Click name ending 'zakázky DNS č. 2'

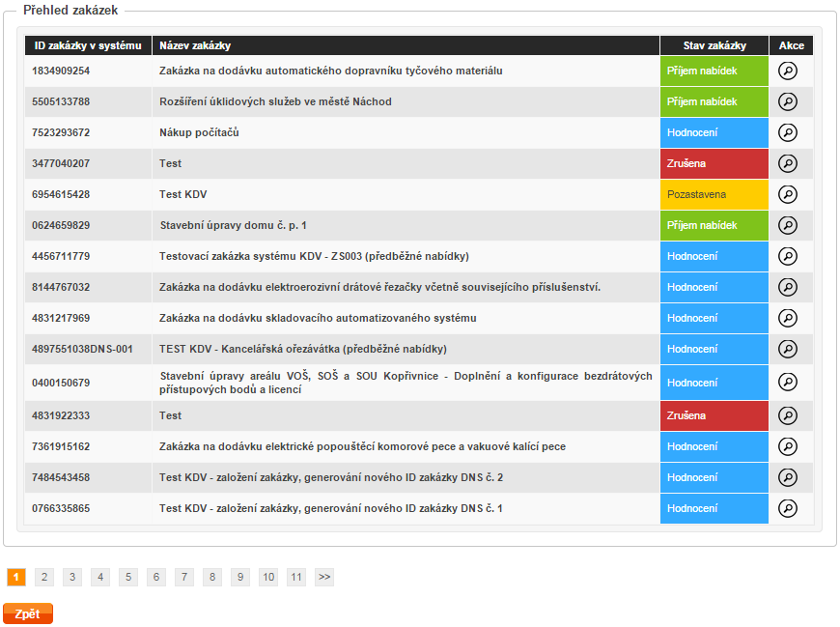(331, 477)
